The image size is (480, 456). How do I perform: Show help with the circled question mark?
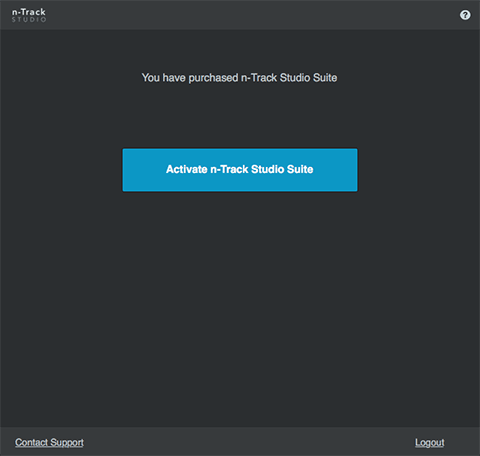(x=465, y=15)
